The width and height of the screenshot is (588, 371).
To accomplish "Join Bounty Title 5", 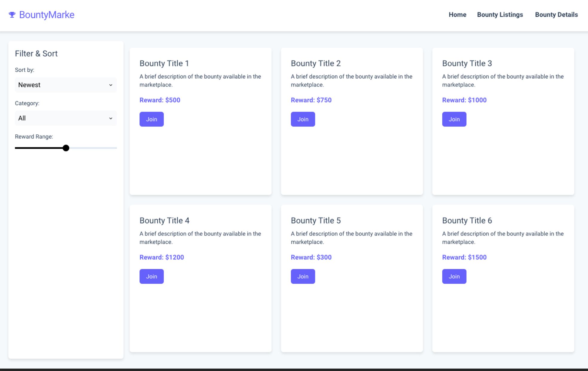I will pyautogui.click(x=303, y=276).
